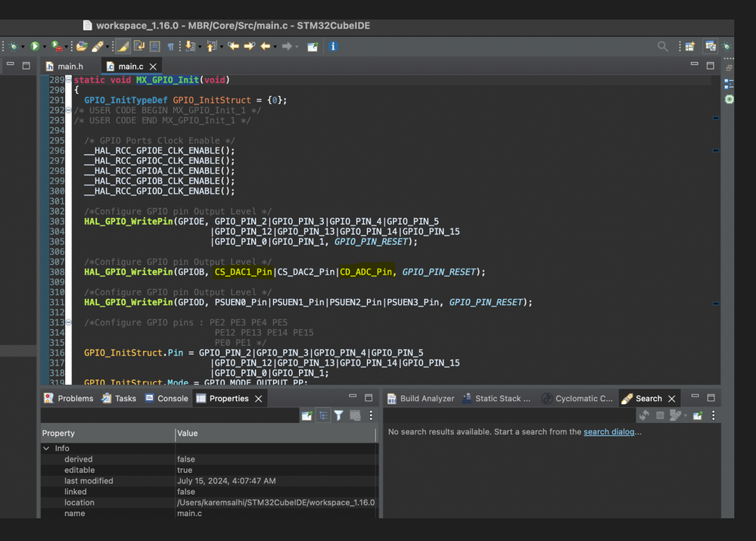Toggle show whitespace characters pilcrow icon
Viewport: 756px width, 541px height.
pos(170,47)
